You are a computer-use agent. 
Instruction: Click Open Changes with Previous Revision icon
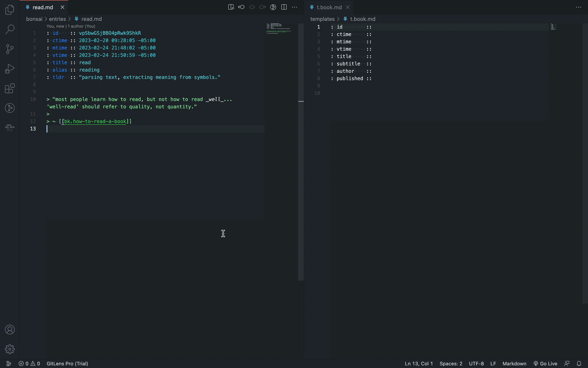(241, 7)
